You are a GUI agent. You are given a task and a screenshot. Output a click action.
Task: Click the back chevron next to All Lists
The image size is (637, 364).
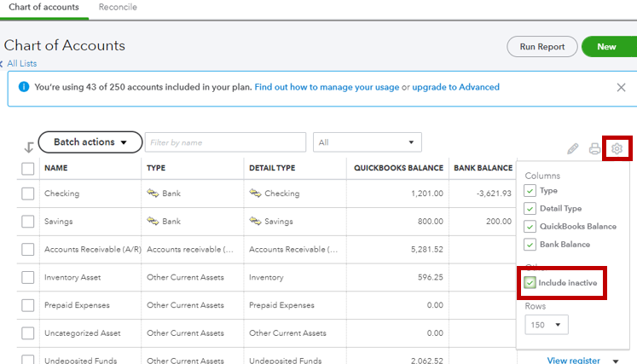2,64
